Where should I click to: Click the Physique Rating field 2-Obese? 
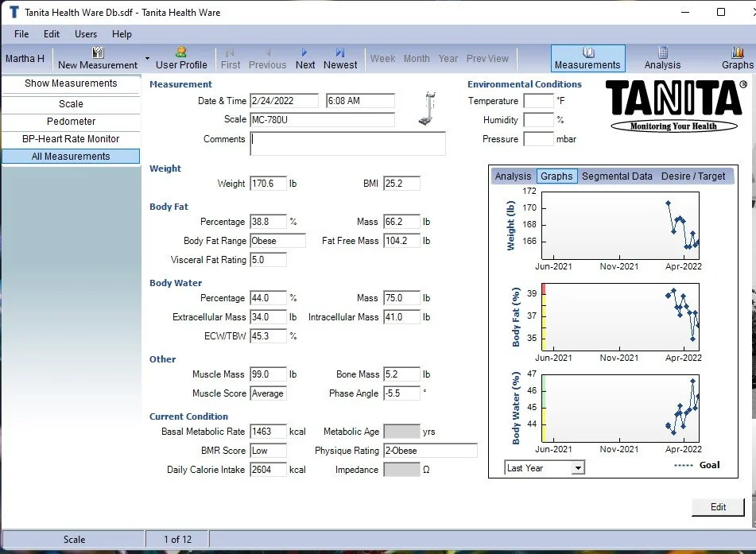click(430, 451)
